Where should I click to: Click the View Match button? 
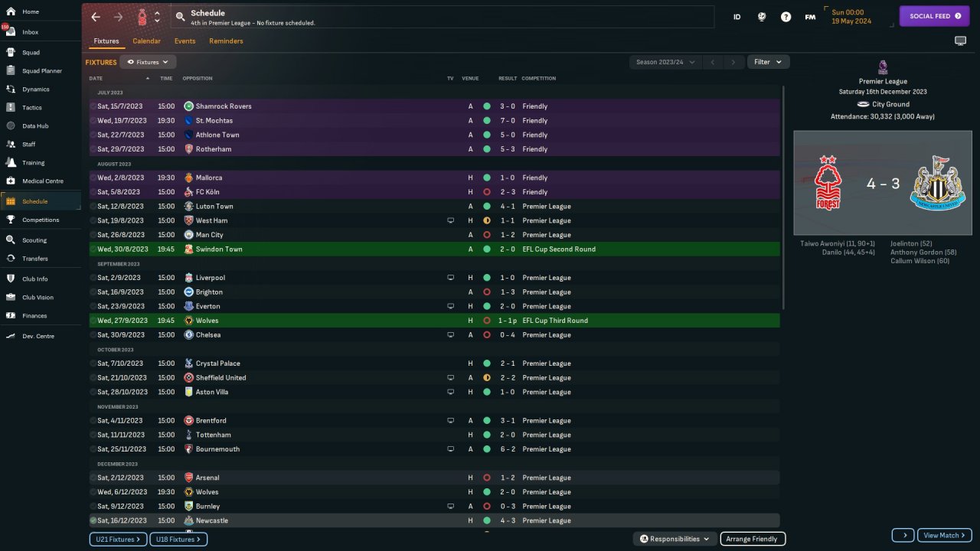(x=945, y=535)
